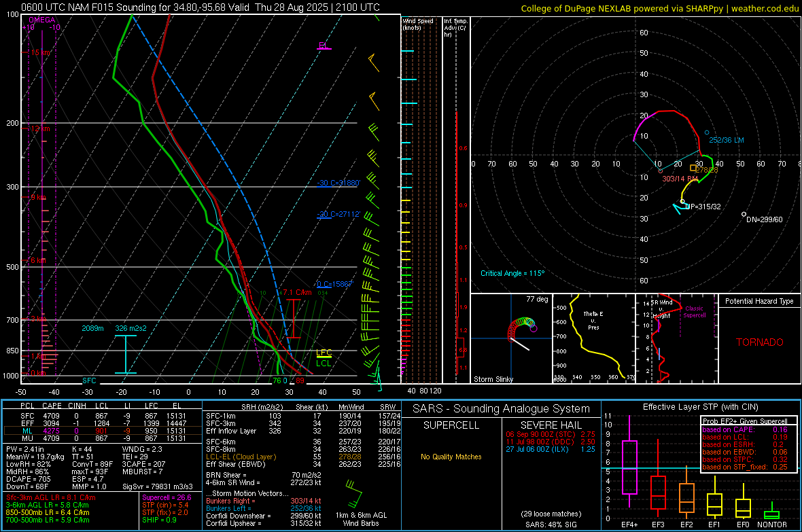Click the Corfidi Downshear = line
Image resolution: width=802 pixels, height=532 pixels.
tap(264, 516)
